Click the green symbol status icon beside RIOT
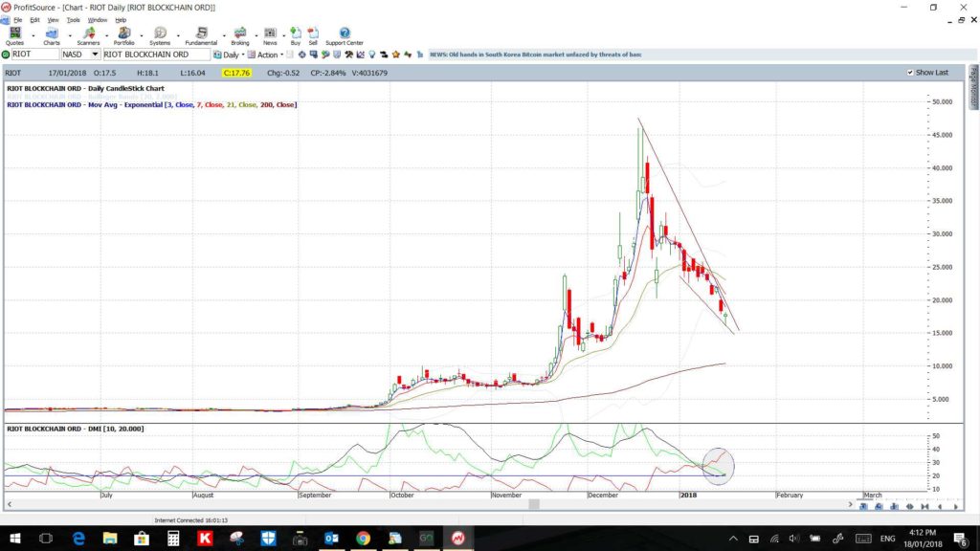The image size is (980, 551). 6,55
